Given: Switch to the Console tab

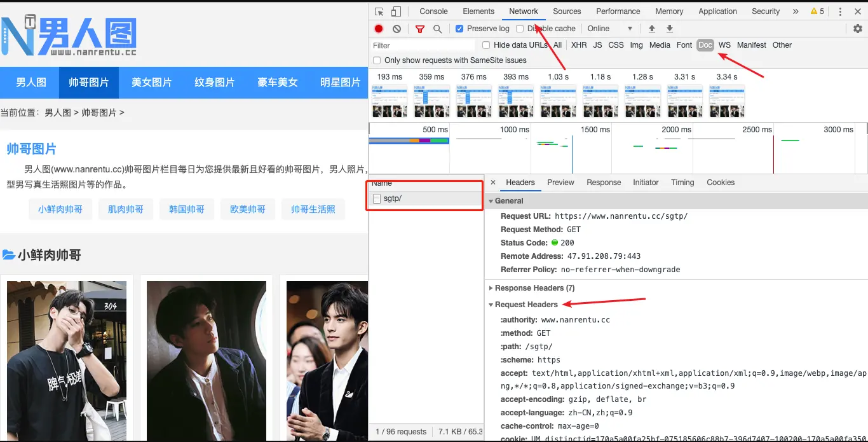Looking at the screenshot, I should point(433,11).
